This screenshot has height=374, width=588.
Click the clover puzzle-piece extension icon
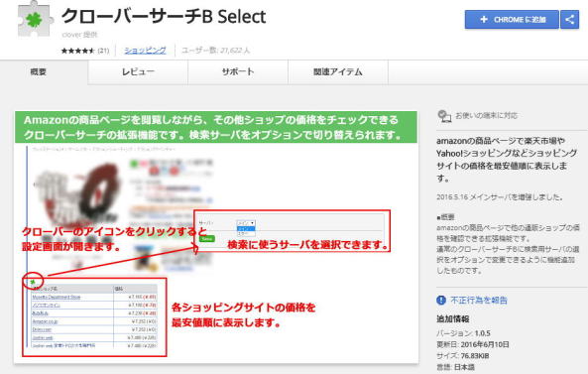click(x=35, y=19)
